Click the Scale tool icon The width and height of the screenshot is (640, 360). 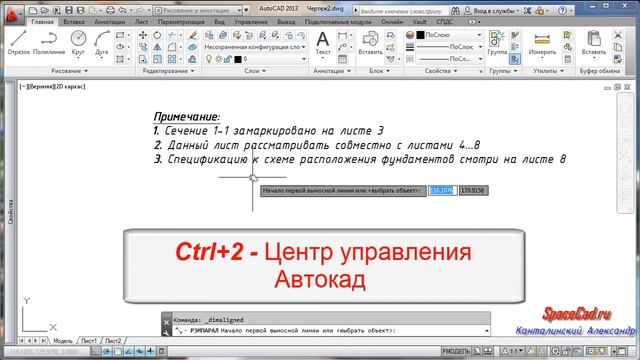click(x=157, y=59)
